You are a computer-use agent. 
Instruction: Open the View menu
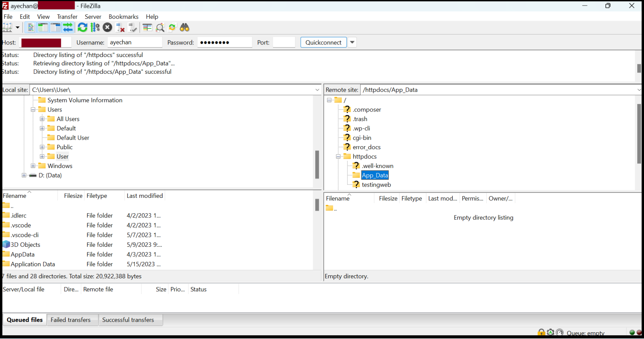click(x=43, y=17)
